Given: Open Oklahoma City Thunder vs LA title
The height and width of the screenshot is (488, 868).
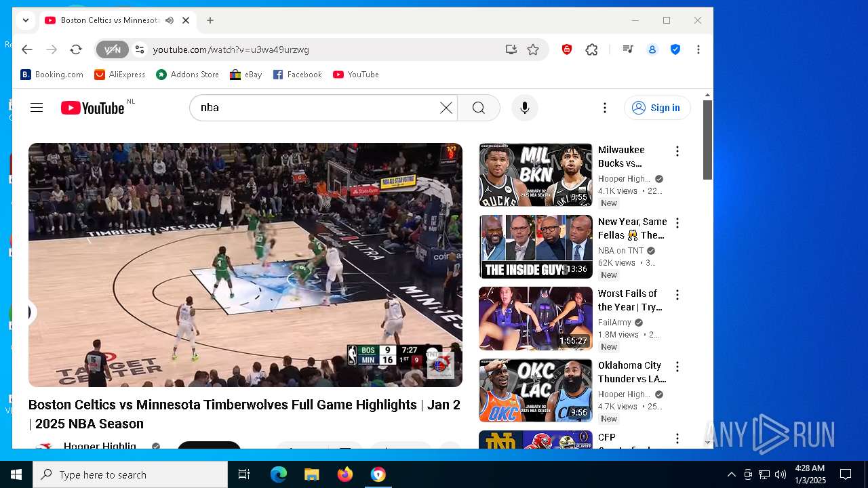Looking at the screenshot, I should [x=632, y=372].
